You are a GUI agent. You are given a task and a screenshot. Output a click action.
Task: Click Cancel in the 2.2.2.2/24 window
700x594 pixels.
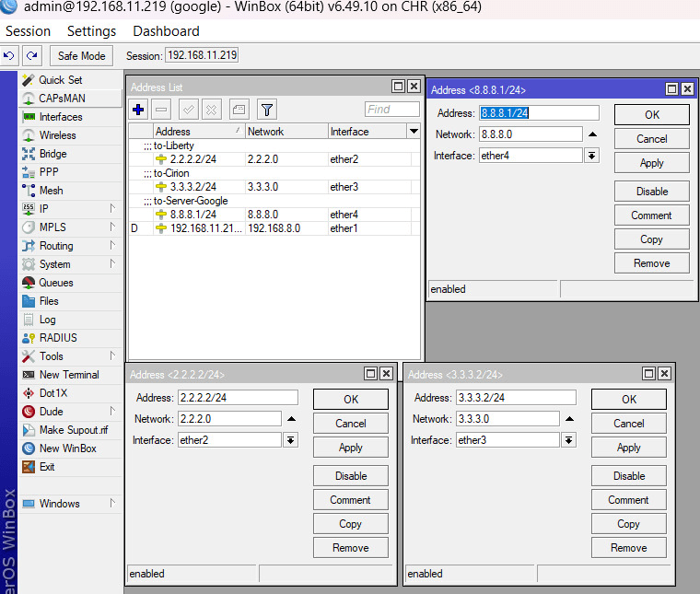350,424
